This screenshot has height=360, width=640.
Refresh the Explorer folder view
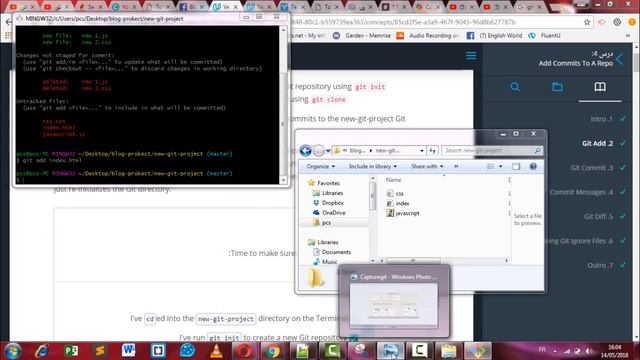(x=433, y=151)
